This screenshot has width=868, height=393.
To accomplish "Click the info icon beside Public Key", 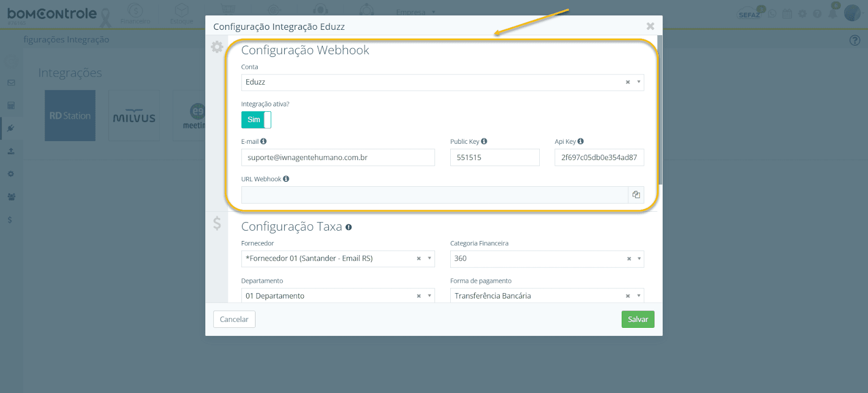I will [x=484, y=141].
